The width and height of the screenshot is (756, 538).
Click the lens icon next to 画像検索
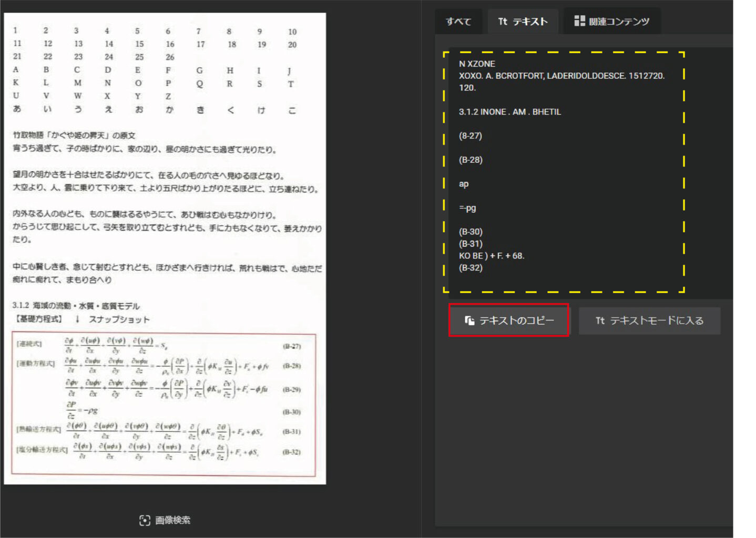145,520
